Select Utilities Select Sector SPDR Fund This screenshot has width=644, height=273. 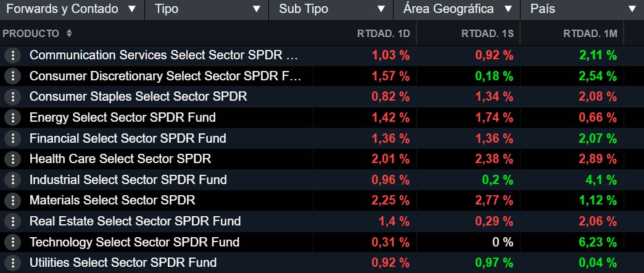click(123, 262)
